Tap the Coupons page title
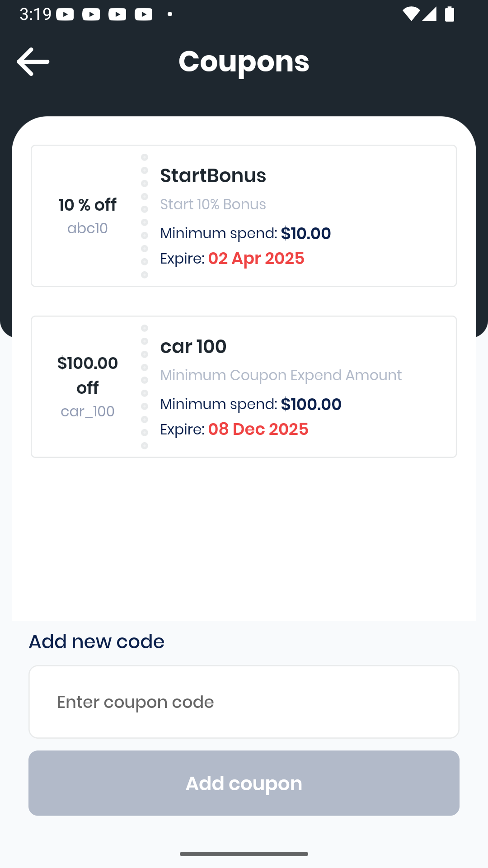 pos(244,61)
